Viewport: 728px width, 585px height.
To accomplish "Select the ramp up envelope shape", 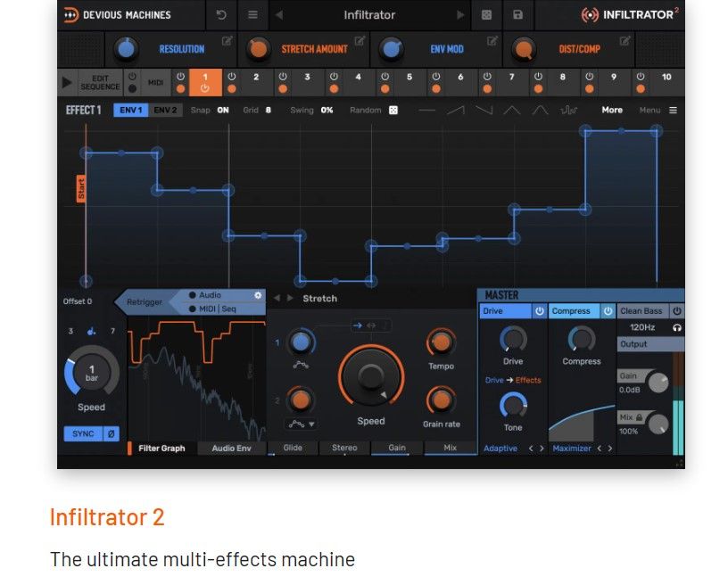I will click(456, 111).
